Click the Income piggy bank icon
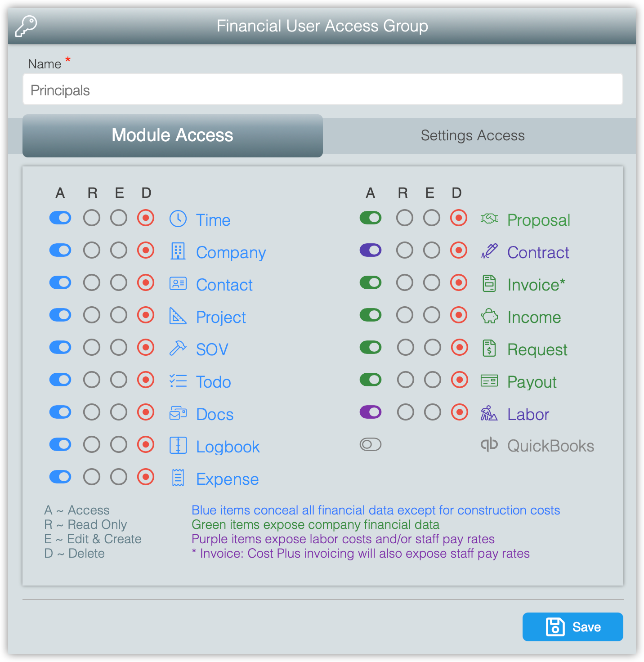 click(x=489, y=316)
